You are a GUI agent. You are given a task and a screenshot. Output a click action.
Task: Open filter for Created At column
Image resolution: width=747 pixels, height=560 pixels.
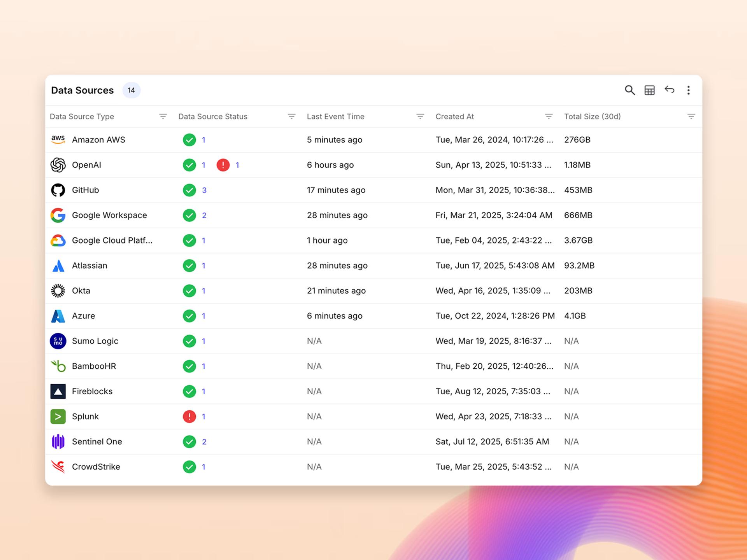549,116
